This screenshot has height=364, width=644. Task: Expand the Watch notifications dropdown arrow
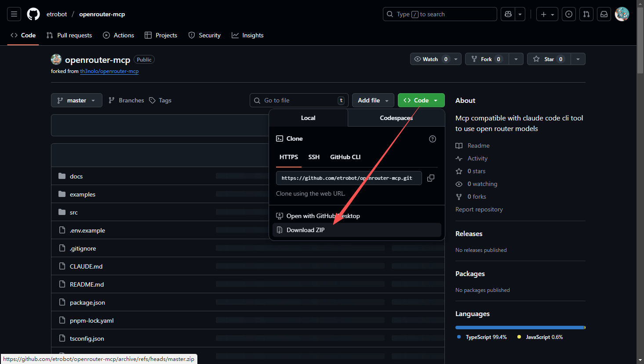(456, 59)
